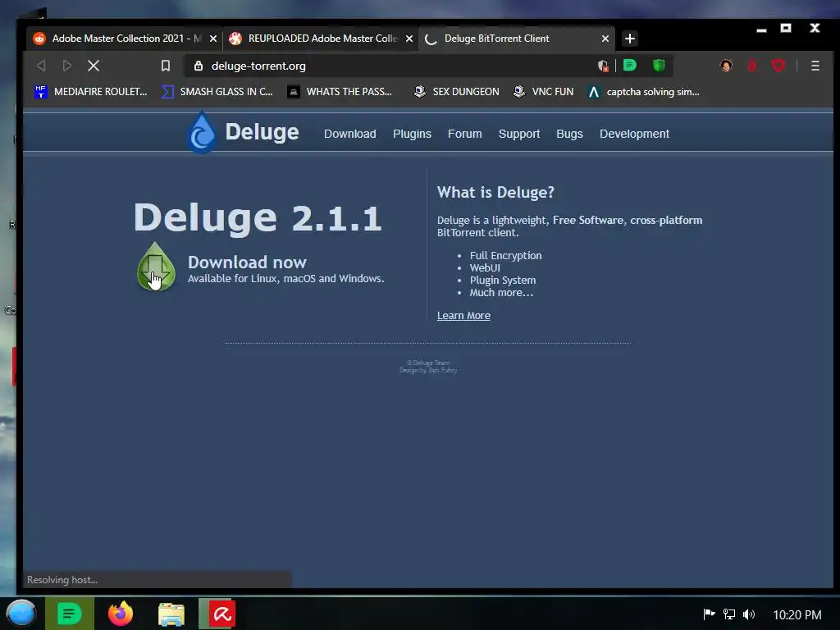Close the REUPLOADED Adobe Master tab

[409, 39]
